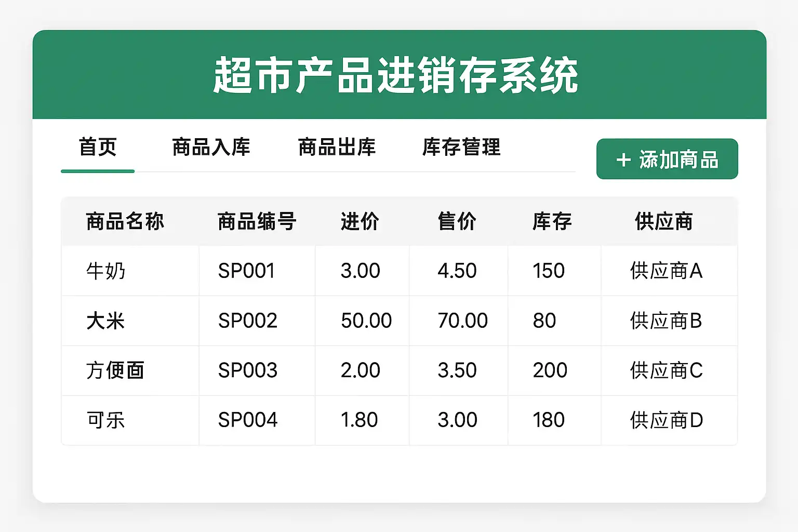Click the 售价 column header

tap(457, 222)
